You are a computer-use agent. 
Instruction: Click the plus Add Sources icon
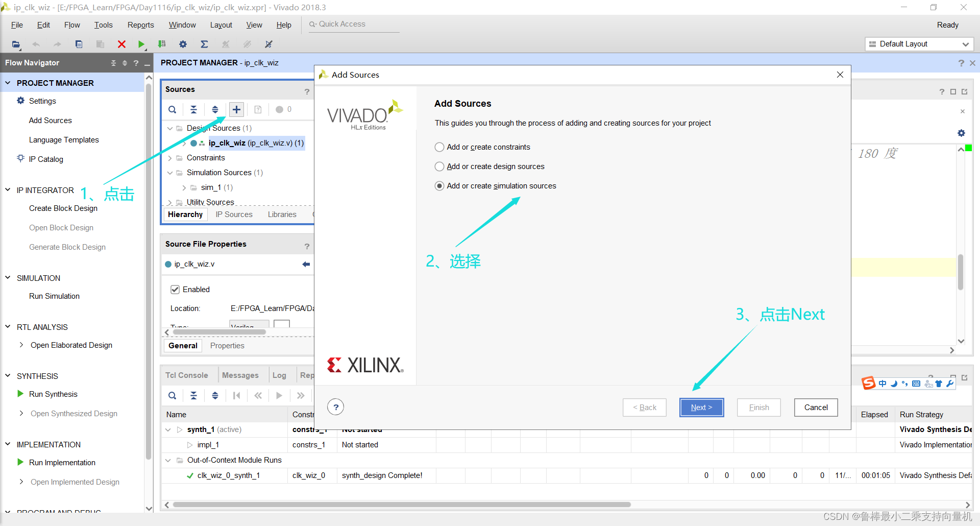[x=236, y=109]
